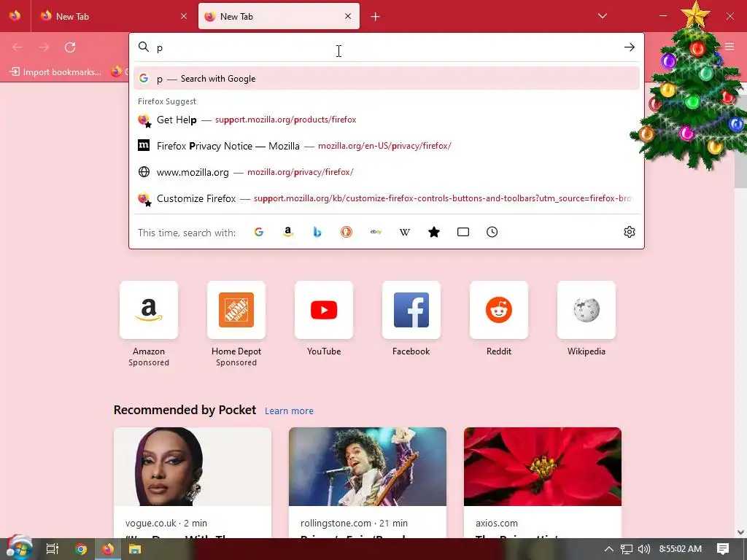Select 'p — Search with Google' suggestion
Screen dimensions: 747x560
(387, 79)
